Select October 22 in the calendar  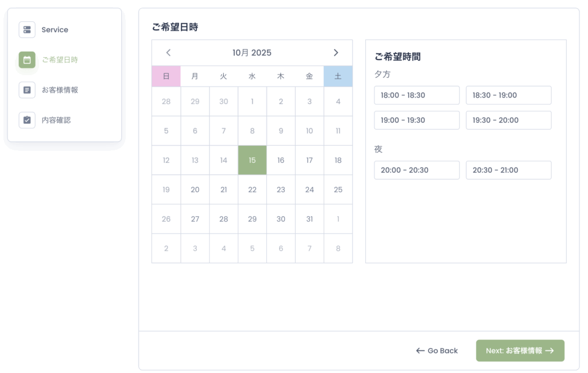[x=252, y=189]
